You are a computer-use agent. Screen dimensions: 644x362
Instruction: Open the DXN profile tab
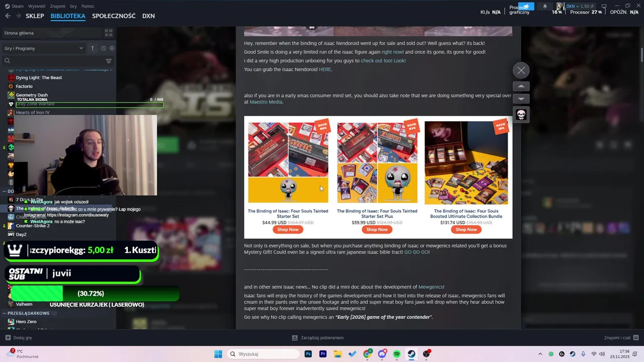pyautogui.click(x=148, y=16)
